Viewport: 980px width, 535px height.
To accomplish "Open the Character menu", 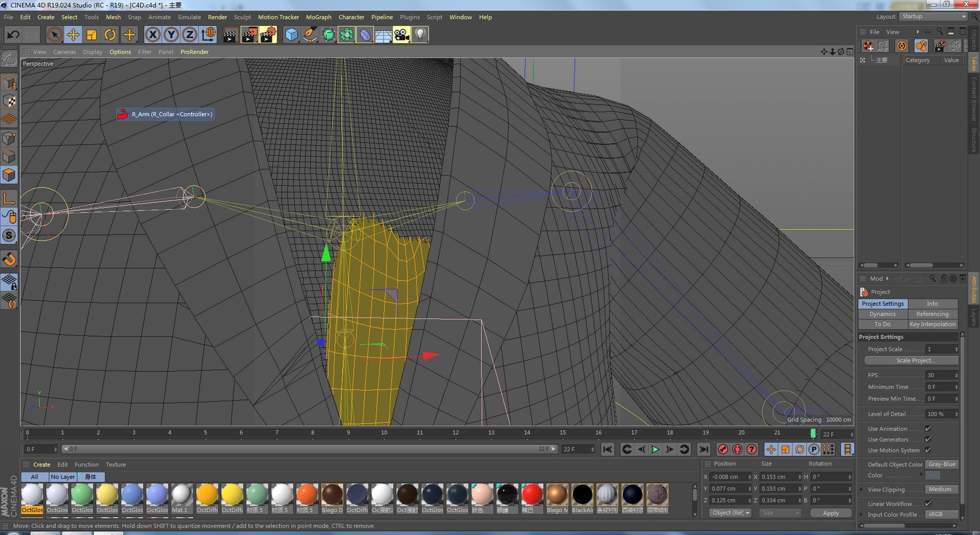I will 351,17.
